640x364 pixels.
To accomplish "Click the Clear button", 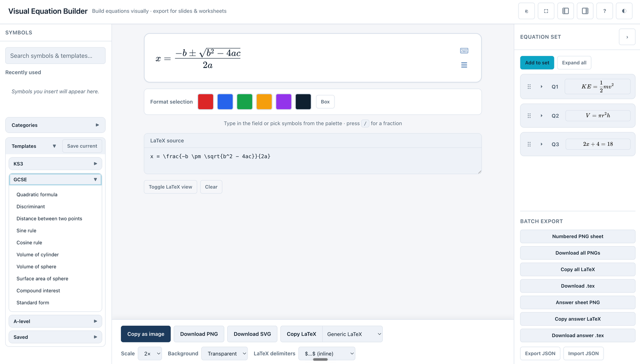I will 211,187.
